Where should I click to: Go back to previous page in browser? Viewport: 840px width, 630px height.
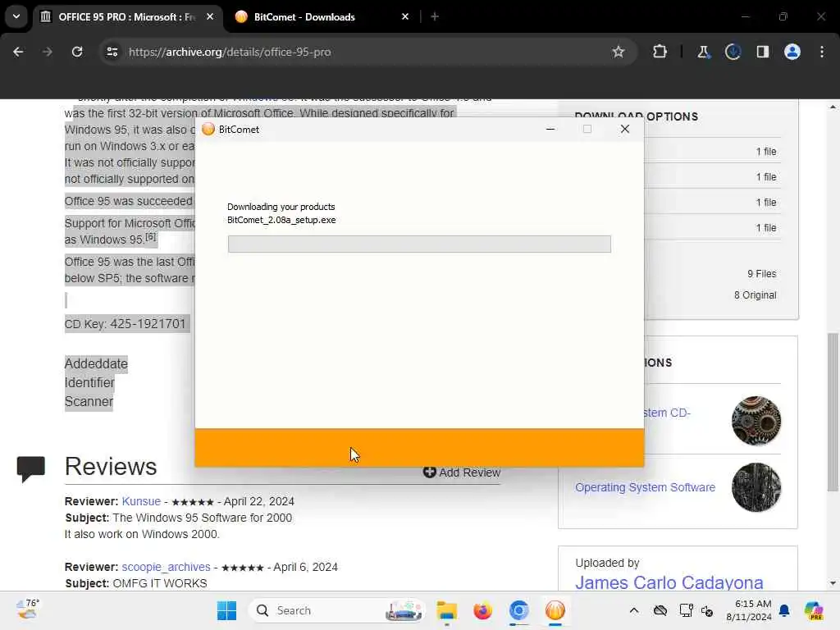tap(18, 52)
